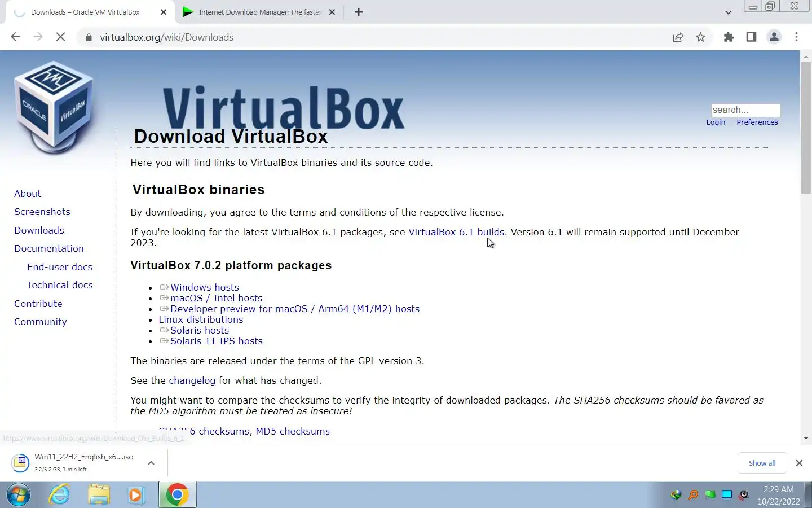
Task: Click the browser back arrow
Action: tap(15, 37)
